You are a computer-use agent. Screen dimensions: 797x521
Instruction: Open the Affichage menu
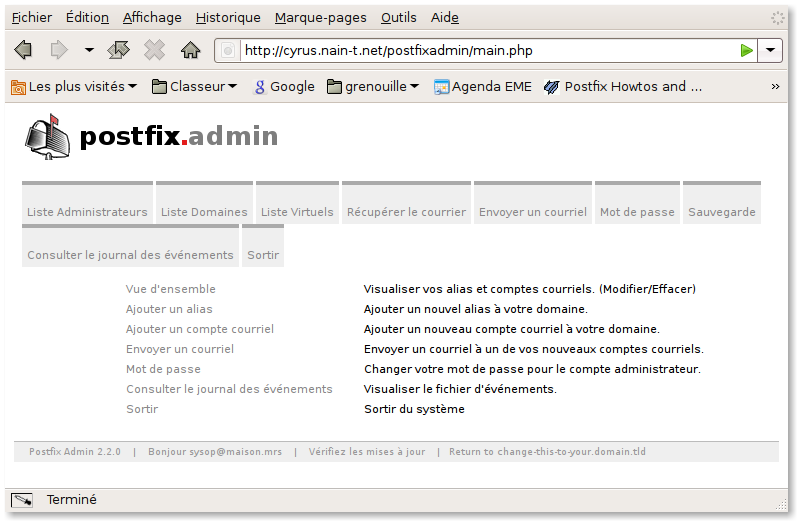pos(152,17)
